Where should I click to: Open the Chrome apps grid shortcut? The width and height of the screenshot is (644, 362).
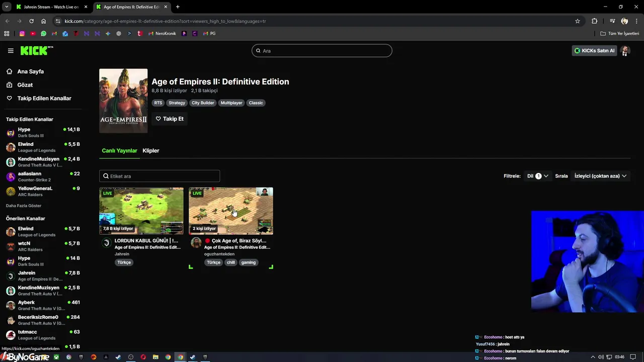point(7,34)
